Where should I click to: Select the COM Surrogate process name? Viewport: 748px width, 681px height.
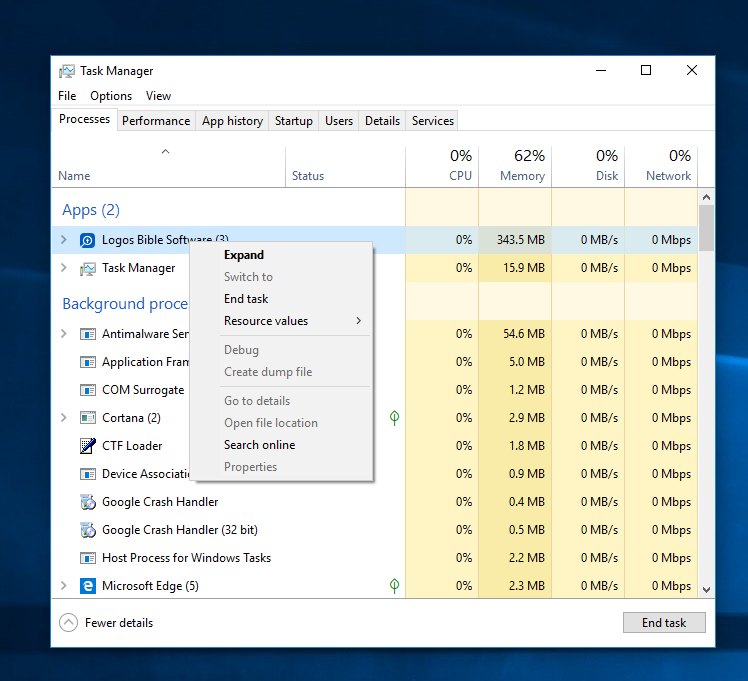click(143, 390)
